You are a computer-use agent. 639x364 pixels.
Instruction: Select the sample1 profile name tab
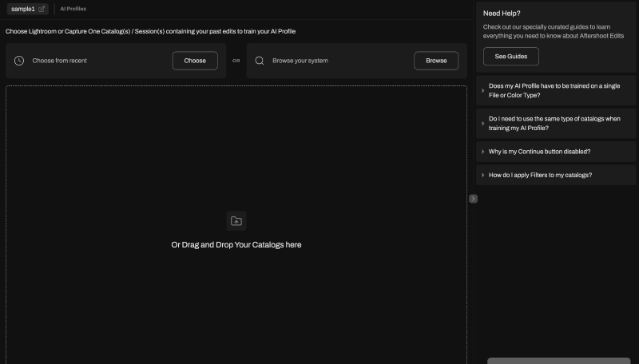(x=24, y=9)
